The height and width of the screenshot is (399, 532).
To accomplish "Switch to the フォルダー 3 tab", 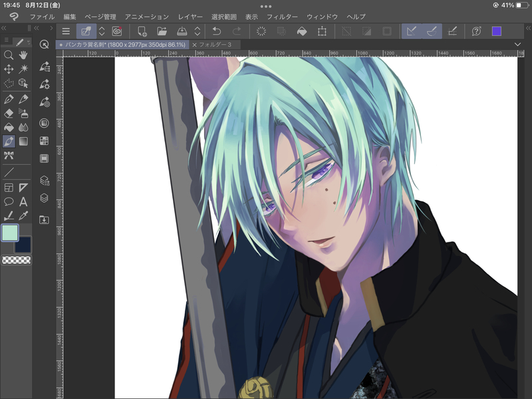I will (x=215, y=45).
